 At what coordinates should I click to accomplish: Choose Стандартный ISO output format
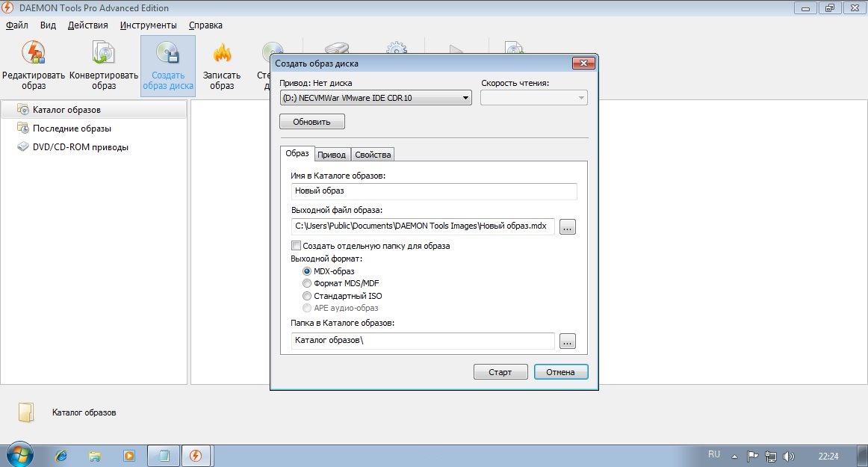307,296
